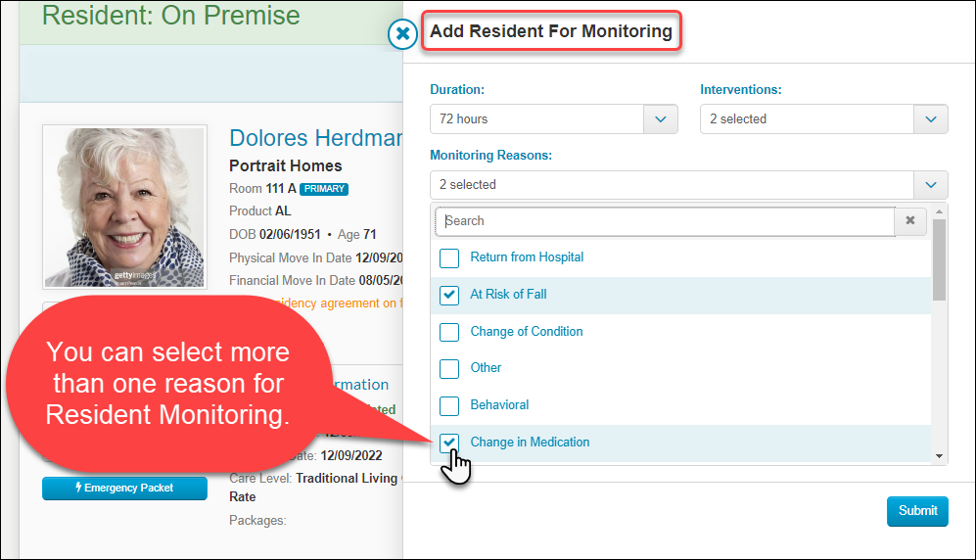Open the Emergency Packet
The width and height of the screenshot is (976, 560).
coord(124,489)
